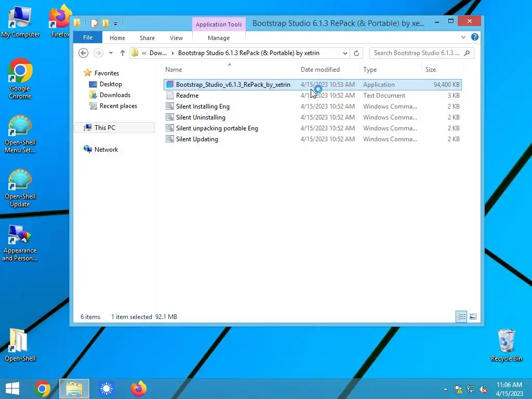The image size is (532, 399).
Task: Click the Application Tools contextual tab
Action: coord(219,24)
